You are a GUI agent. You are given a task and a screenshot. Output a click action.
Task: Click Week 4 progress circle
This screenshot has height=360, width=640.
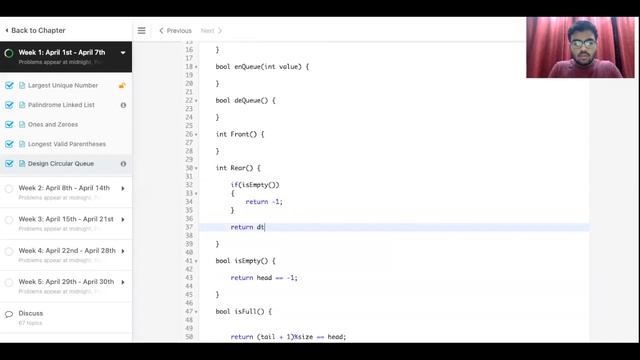[x=9, y=251]
